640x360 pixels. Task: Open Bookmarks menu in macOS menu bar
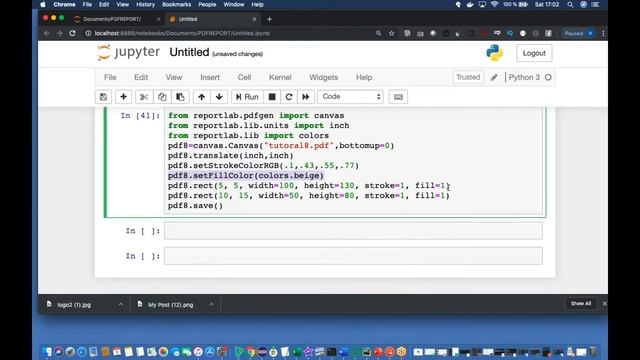pyautogui.click(x=176, y=4)
